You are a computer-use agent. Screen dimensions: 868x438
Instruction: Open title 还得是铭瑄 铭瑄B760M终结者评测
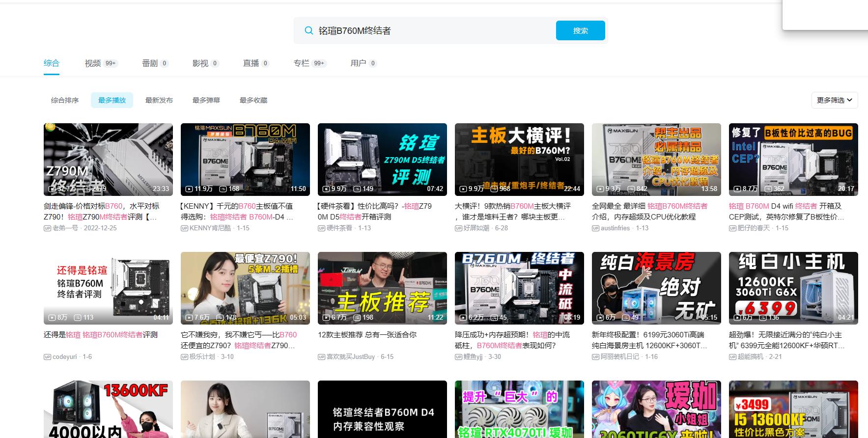101,334
